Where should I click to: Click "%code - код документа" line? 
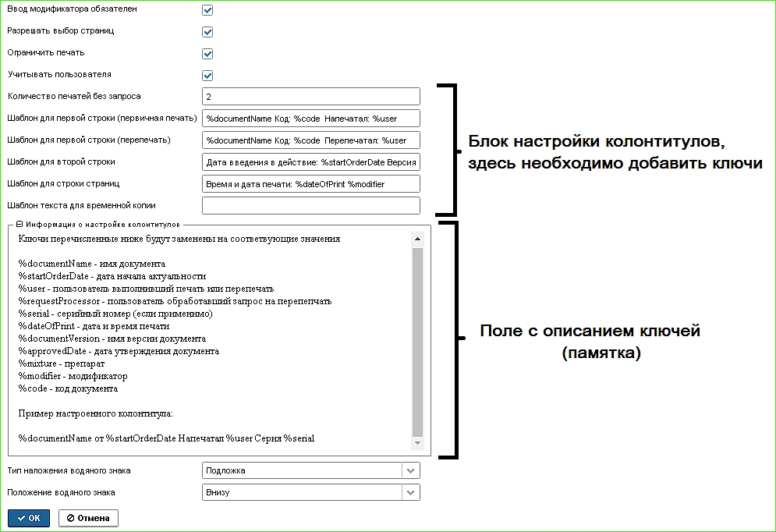tap(68, 388)
